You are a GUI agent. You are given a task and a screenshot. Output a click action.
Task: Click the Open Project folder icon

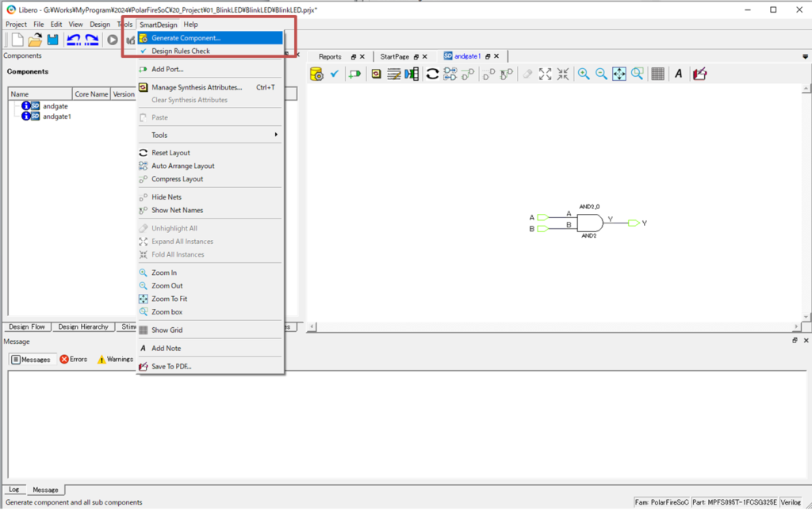35,40
